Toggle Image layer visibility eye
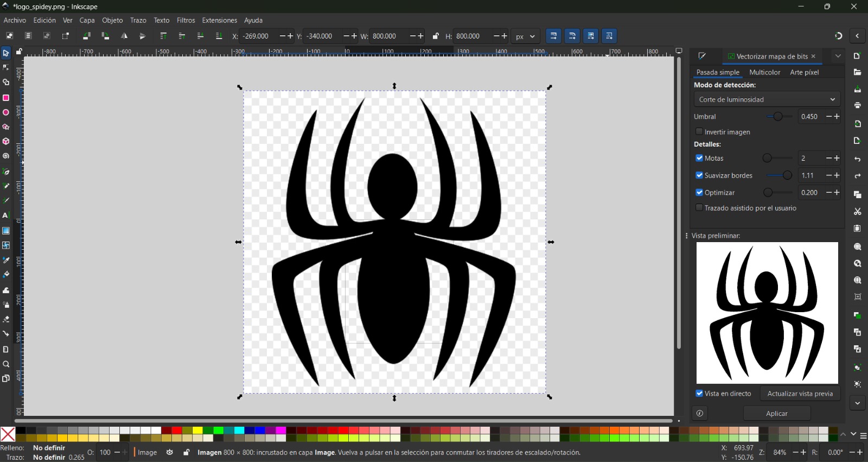The width and height of the screenshot is (868, 462). click(x=170, y=452)
